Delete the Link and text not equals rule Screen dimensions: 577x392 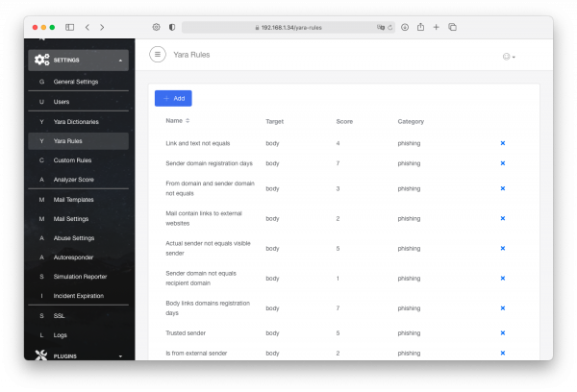pyautogui.click(x=503, y=143)
